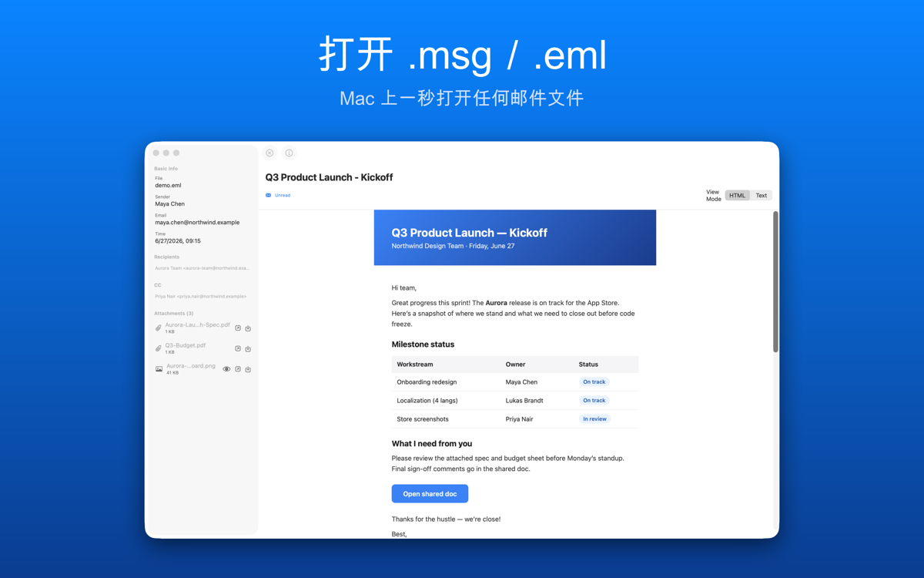Click the bold word Aurora in the email body
The image size is (924, 578).
tap(496, 303)
